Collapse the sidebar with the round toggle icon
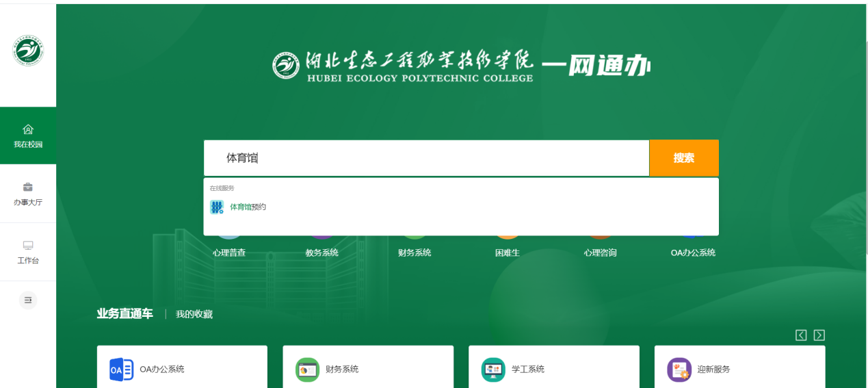This screenshot has width=868, height=388. pos(28,300)
